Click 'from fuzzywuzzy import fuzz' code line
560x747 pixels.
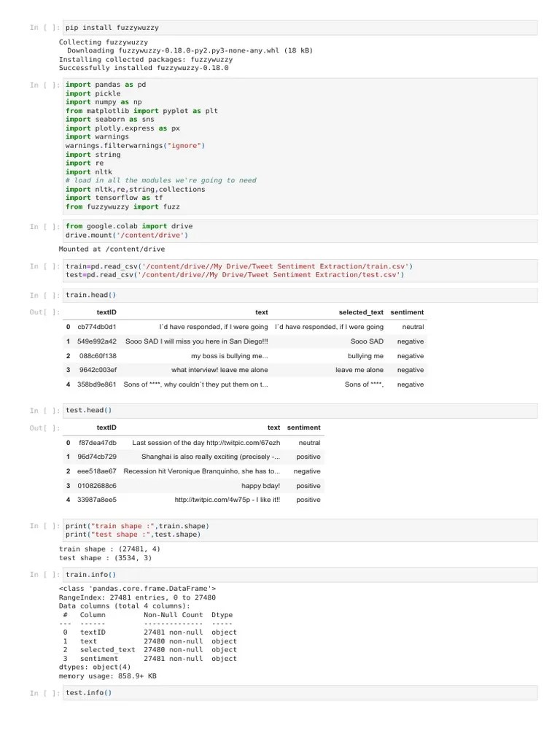point(122,206)
